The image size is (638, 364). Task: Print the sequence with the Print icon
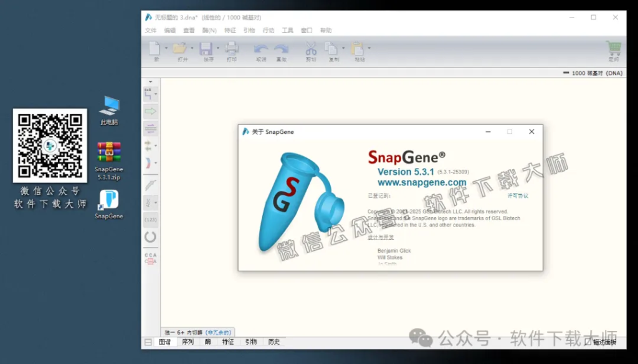tap(232, 50)
